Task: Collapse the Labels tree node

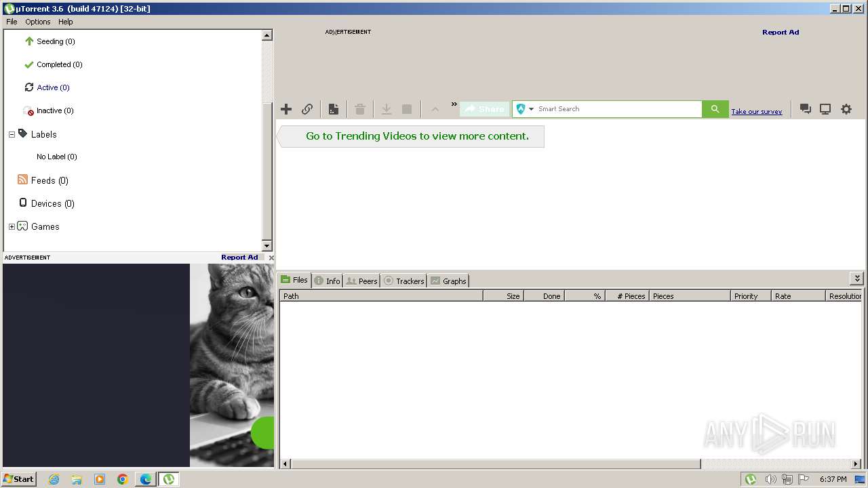Action: tap(12, 134)
